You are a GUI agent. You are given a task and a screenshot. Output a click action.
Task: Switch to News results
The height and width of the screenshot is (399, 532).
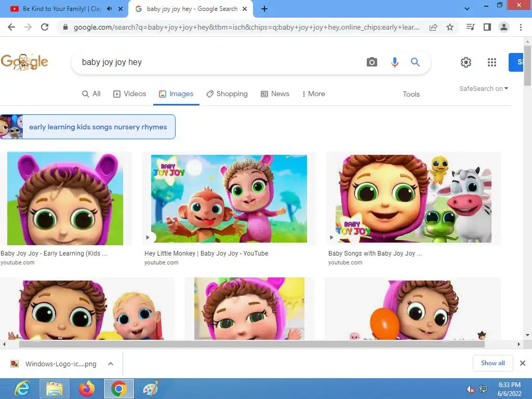[x=275, y=94]
